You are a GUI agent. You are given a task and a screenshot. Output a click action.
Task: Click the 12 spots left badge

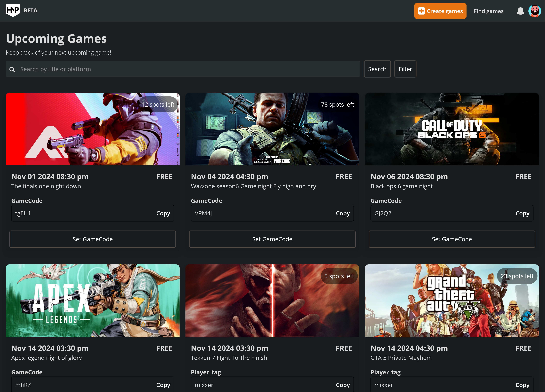click(158, 104)
